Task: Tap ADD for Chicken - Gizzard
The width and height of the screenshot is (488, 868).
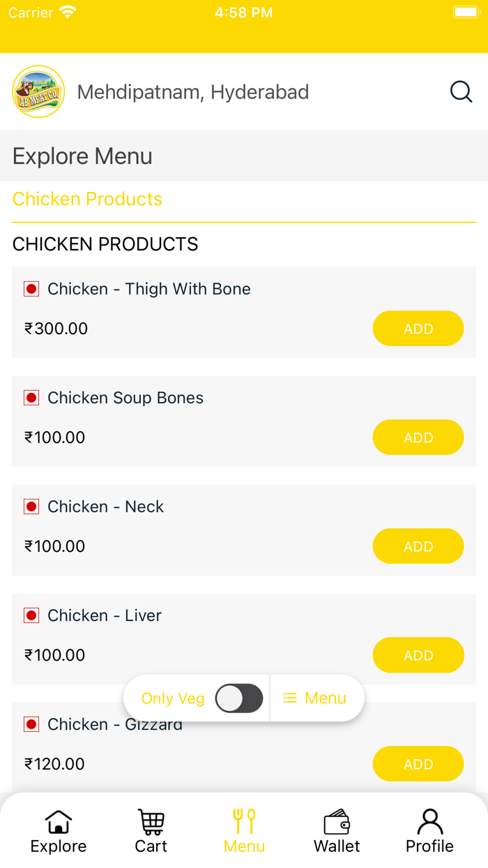Action: 418,764
